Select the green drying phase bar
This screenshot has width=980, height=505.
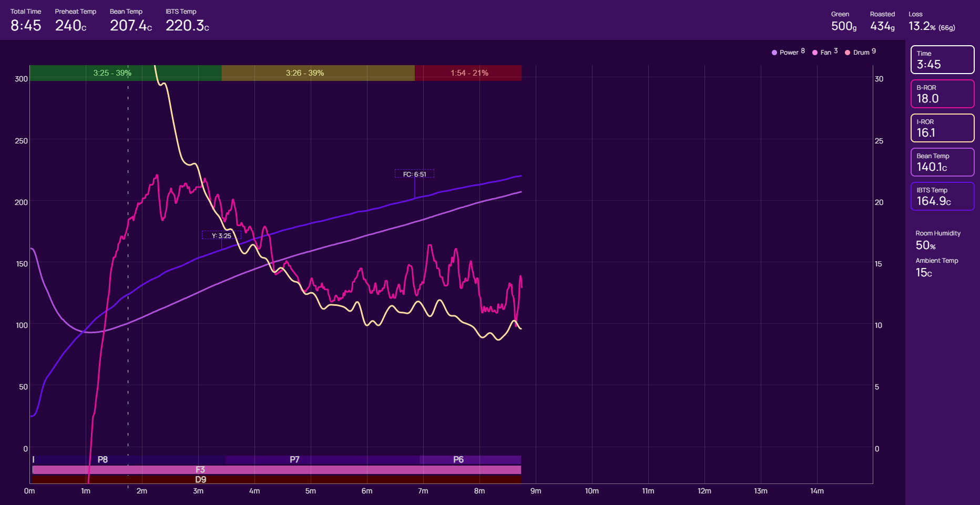125,73
